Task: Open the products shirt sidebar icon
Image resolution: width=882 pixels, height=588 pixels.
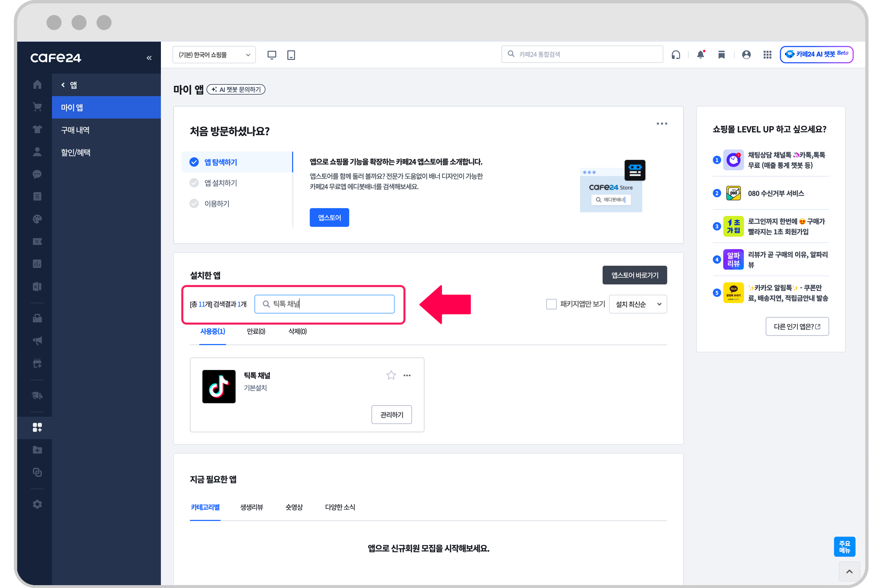Action: click(37, 129)
